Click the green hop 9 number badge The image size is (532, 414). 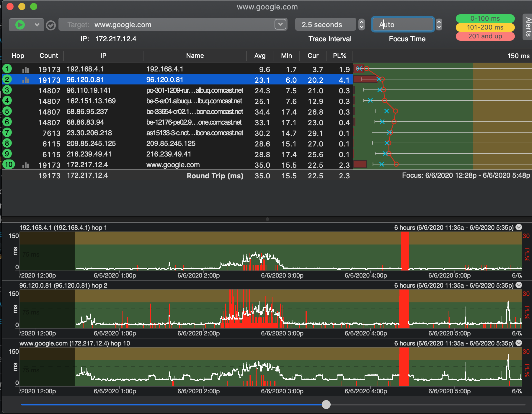(x=7, y=154)
